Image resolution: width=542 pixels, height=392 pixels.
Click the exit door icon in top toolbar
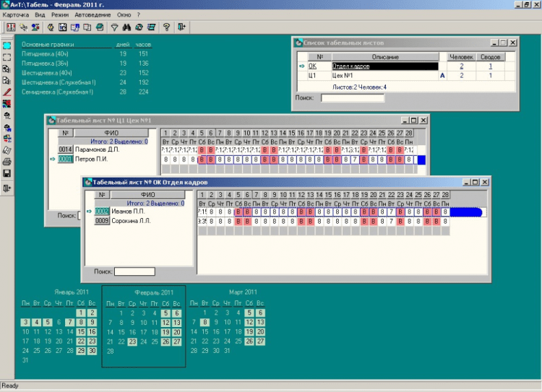(x=181, y=27)
